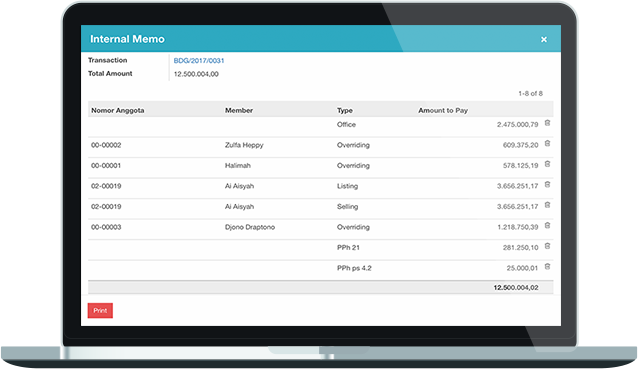The height and width of the screenshot is (369, 638).
Task: Select member number 00-00003
Action: pos(106,227)
